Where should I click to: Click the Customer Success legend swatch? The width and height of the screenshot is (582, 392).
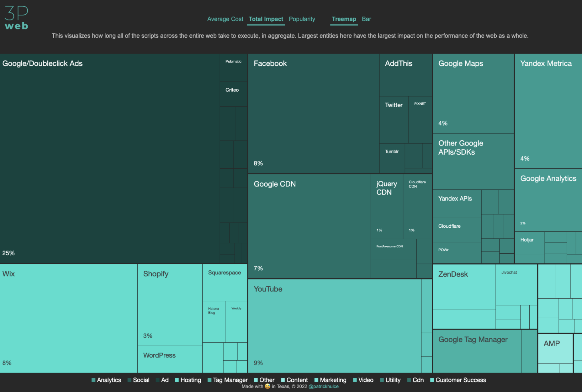click(432, 380)
